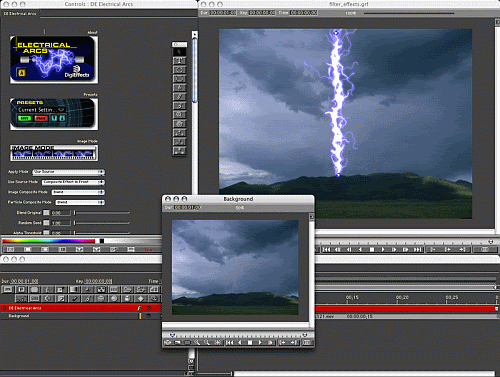Open the Particle Composite Mode dropdown
This screenshot has width=500, height=377.
[x=80, y=202]
